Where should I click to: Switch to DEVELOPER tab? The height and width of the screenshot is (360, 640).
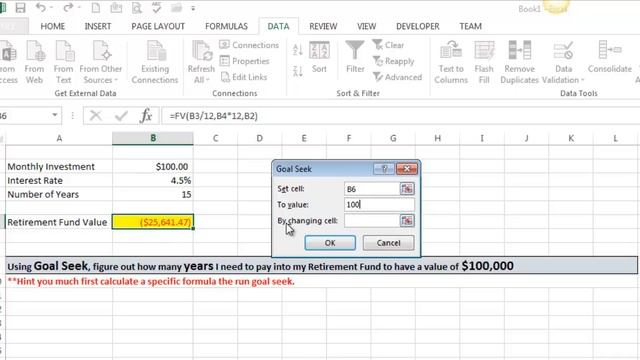(x=418, y=26)
